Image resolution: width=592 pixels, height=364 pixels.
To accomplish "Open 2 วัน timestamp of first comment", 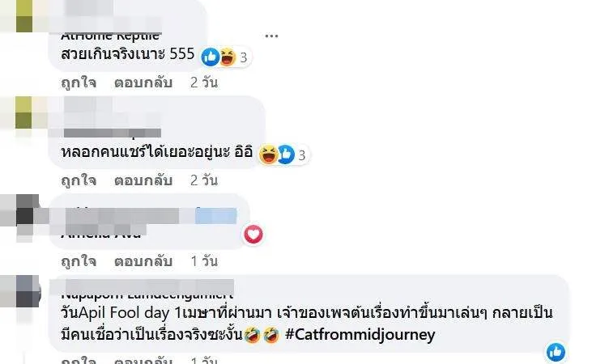I will tap(204, 83).
